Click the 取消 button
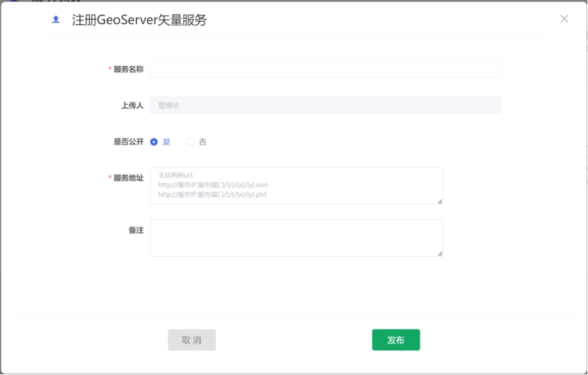This screenshot has width=588, height=375. [192, 340]
